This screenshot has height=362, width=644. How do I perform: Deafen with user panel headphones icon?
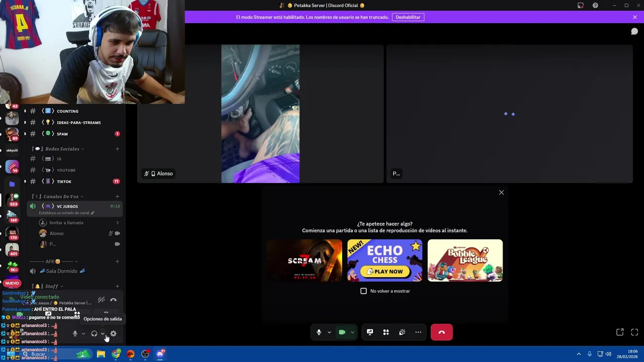(94, 334)
